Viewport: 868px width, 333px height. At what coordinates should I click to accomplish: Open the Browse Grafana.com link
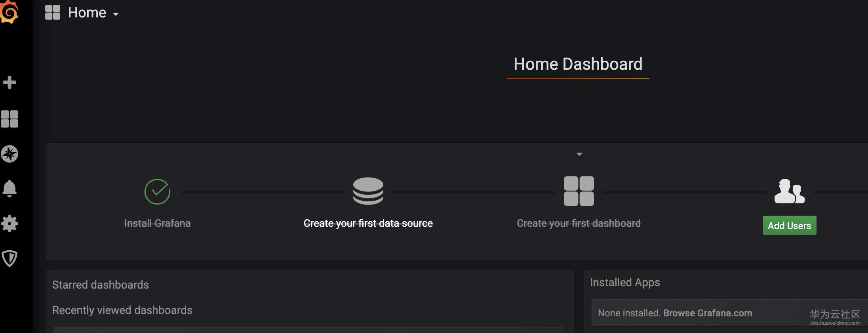point(708,313)
